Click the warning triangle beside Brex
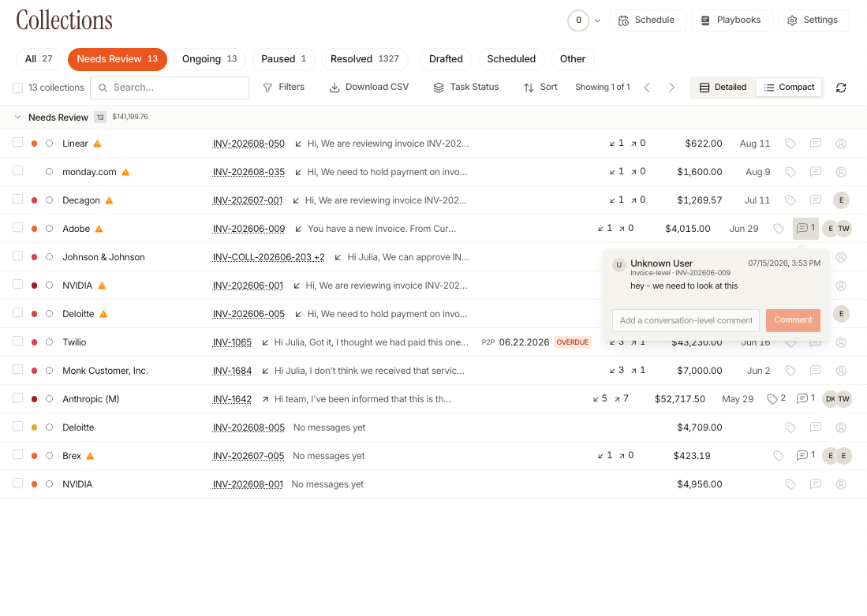This screenshot has width=867, height=616. coord(90,456)
